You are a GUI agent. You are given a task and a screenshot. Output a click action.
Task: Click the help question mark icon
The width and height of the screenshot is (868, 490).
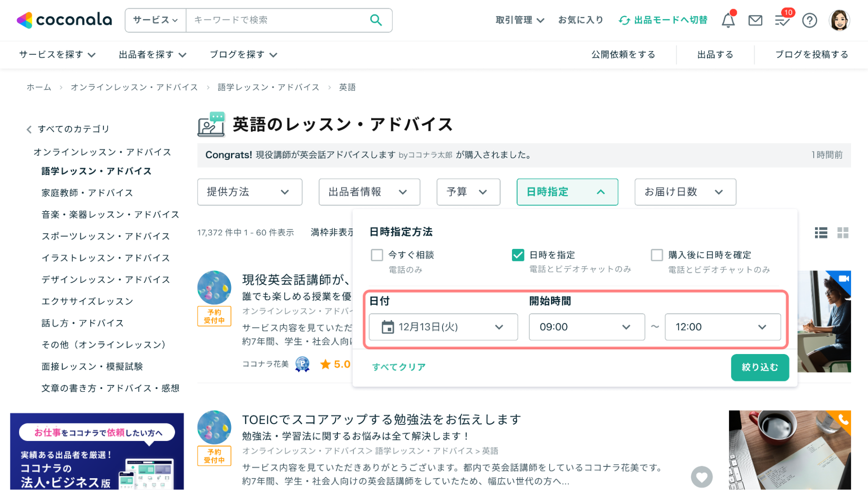[809, 20]
